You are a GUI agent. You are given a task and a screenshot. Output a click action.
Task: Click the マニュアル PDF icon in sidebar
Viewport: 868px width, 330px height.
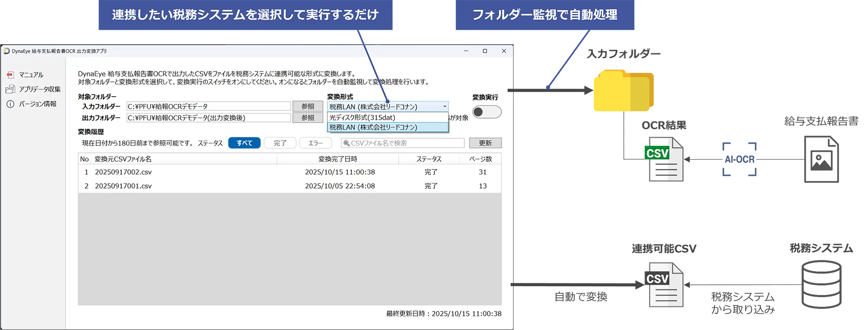(10, 75)
